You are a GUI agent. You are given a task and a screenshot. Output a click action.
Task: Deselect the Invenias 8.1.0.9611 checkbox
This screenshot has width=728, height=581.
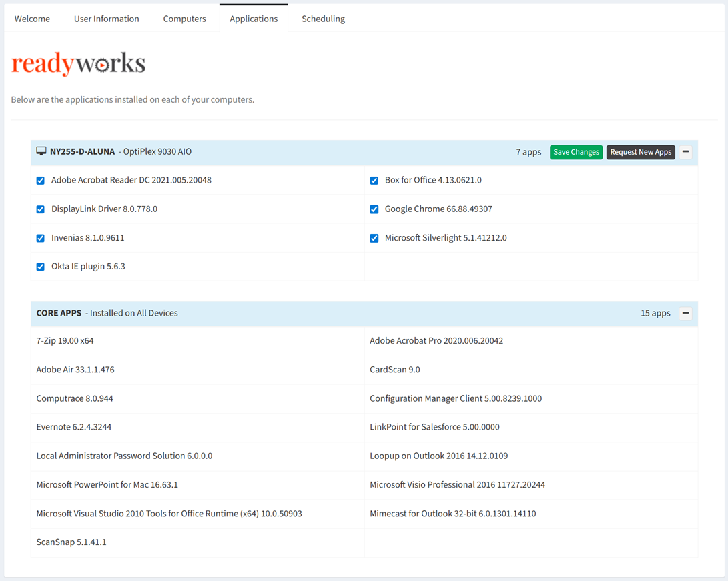(x=41, y=238)
